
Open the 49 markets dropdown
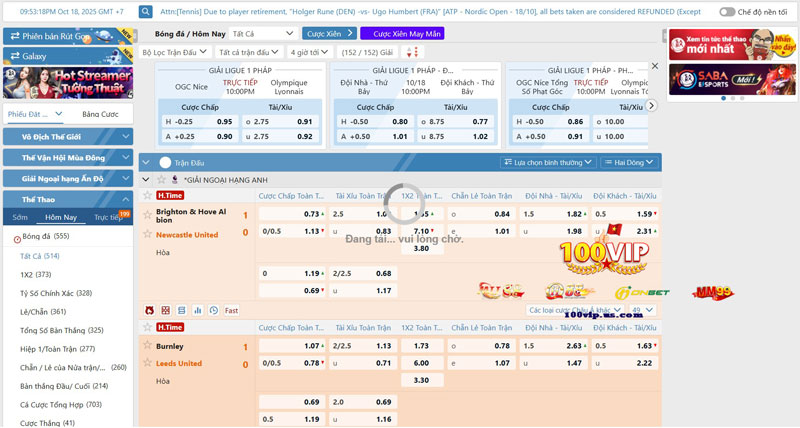[642, 310]
